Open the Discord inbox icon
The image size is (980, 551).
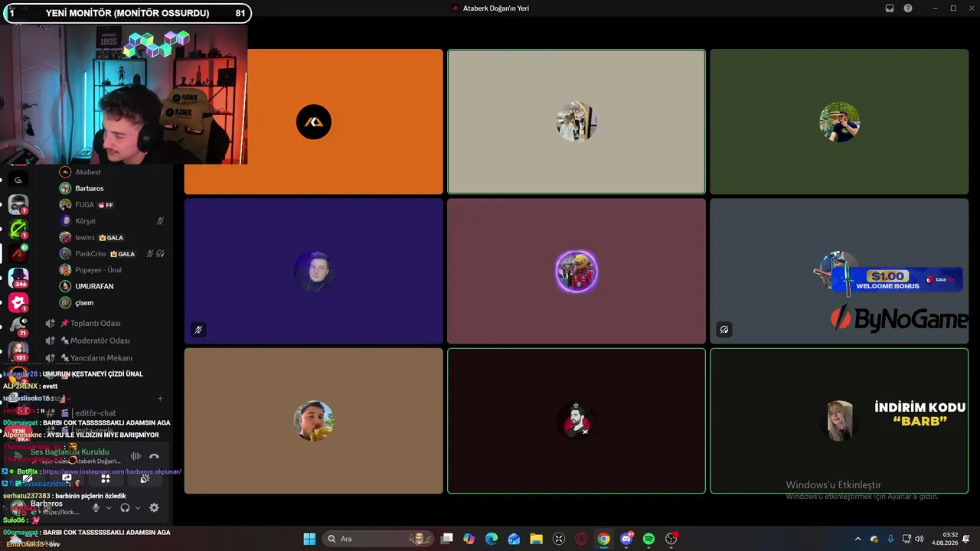[890, 8]
